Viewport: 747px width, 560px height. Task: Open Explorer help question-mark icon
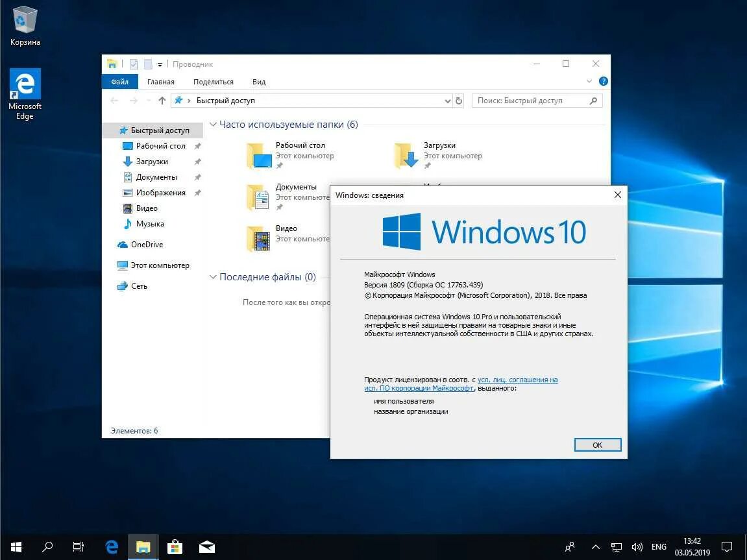click(x=603, y=81)
